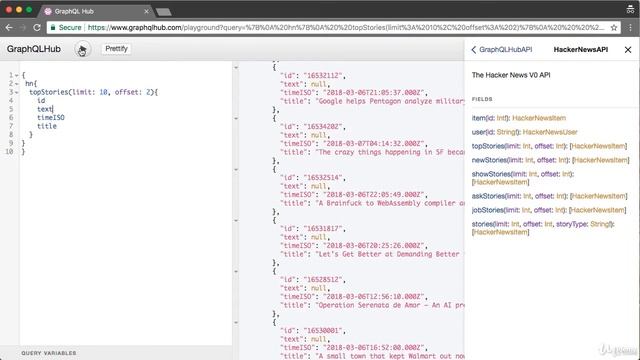Open Chrome's three-dot menu
This screenshot has width=640, height=360.
tap(631, 28)
